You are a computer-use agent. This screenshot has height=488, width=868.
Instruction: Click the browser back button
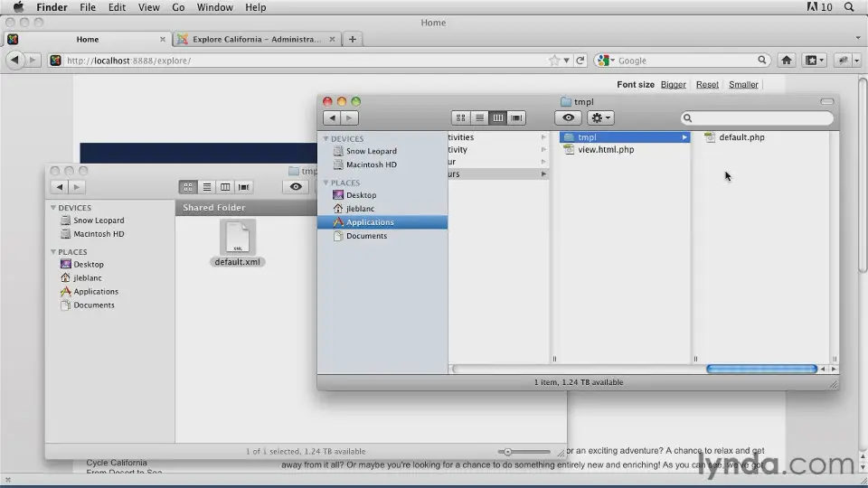pos(15,61)
